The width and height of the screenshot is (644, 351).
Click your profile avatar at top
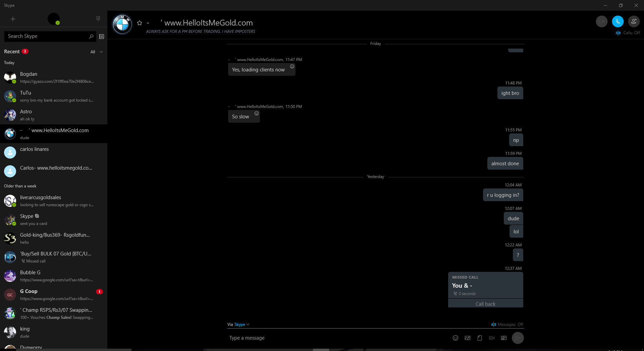pyautogui.click(x=54, y=19)
